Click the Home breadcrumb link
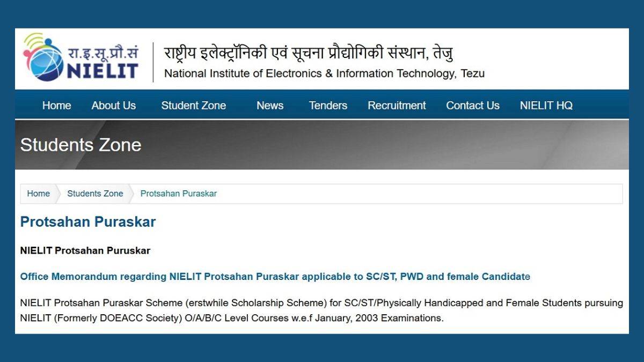644x362 pixels. [x=38, y=194]
